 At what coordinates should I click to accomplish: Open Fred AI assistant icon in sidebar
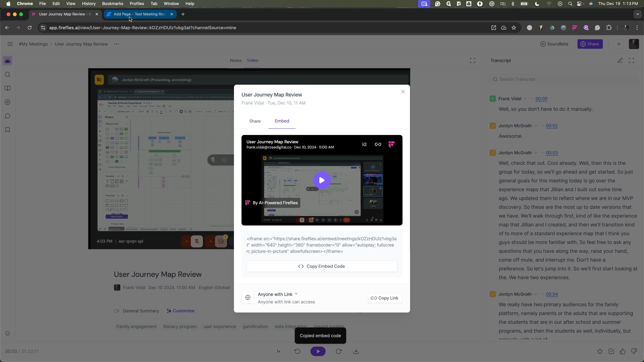tap(8, 61)
